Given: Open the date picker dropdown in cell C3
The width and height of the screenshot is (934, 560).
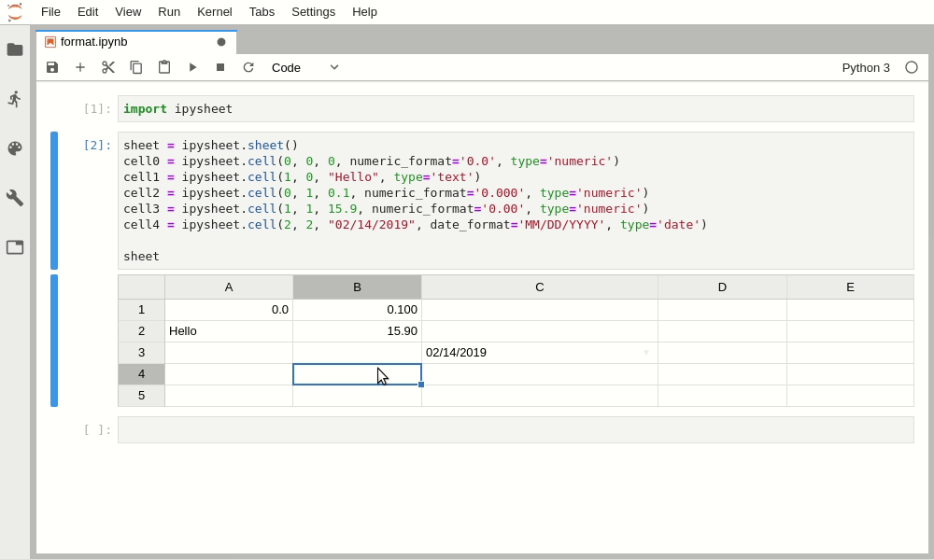Looking at the screenshot, I should (x=646, y=353).
